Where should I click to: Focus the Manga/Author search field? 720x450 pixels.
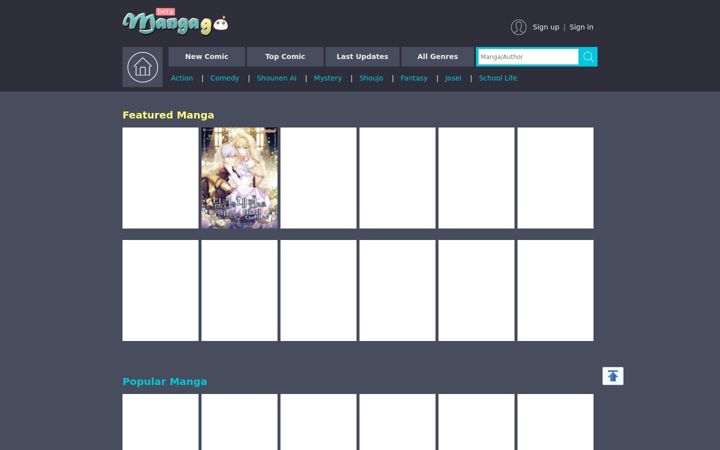(528, 57)
